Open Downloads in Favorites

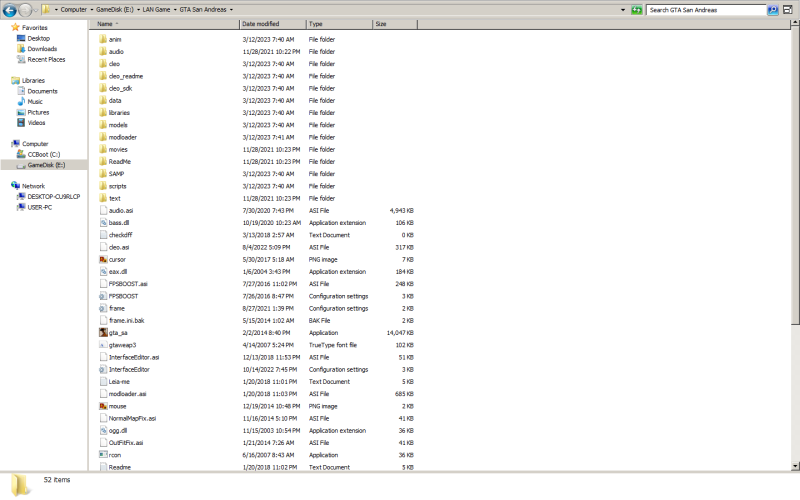click(x=42, y=49)
